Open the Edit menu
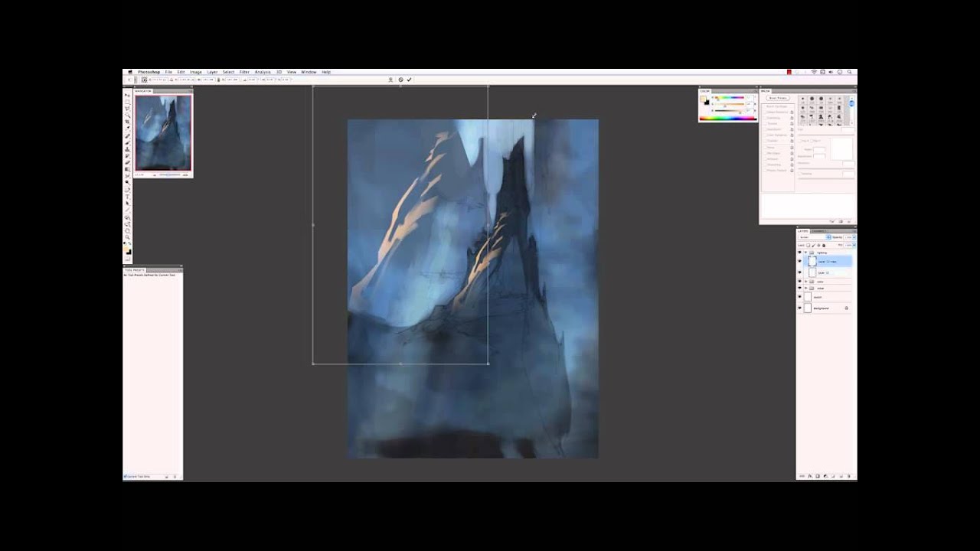Image resolution: width=980 pixels, height=551 pixels. [181, 72]
